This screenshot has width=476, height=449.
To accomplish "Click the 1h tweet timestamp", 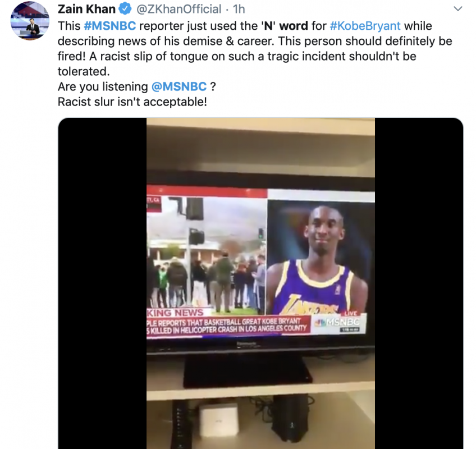I will 239,9.
